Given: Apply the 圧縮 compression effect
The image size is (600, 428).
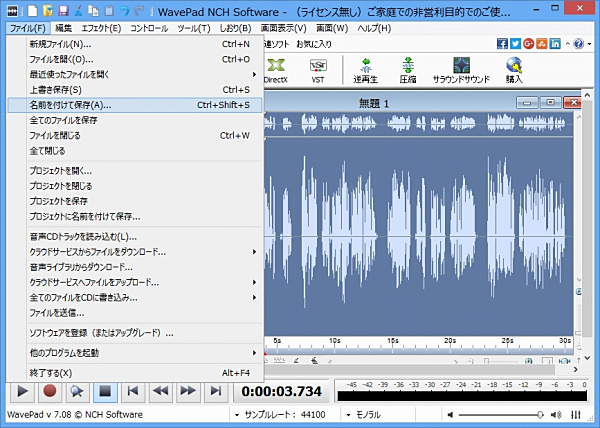Looking at the screenshot, I should [x=408, y=71].
